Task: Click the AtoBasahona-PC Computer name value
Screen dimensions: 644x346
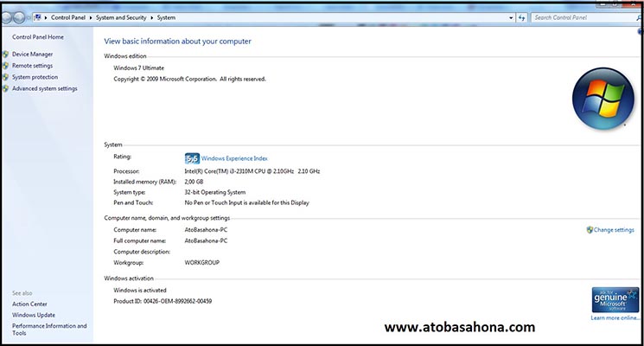Action: [206, 230]
